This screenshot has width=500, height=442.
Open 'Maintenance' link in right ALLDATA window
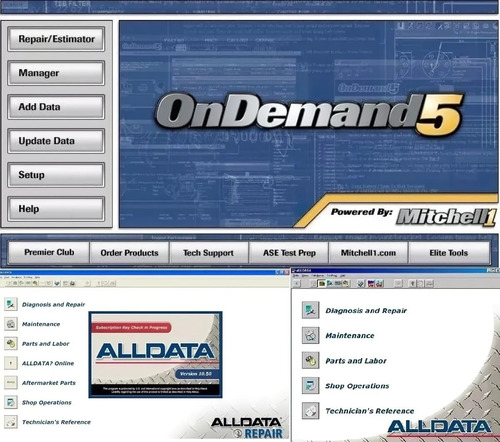point(350,336)
